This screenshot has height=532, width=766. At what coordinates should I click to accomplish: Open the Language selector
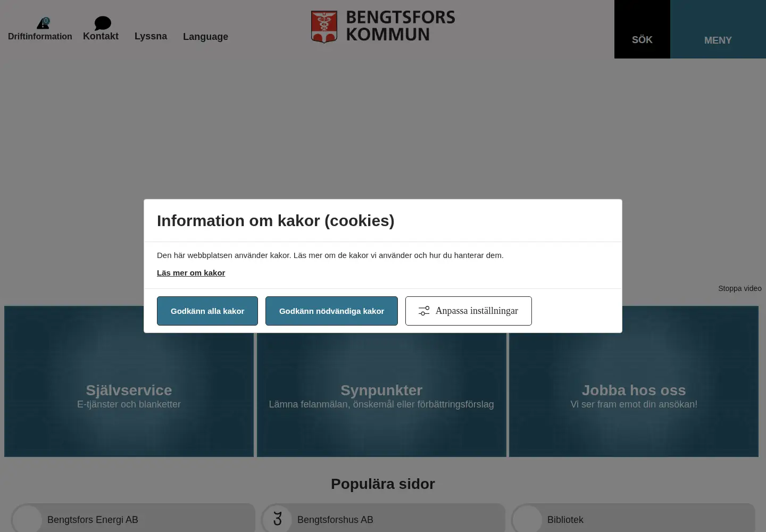[x=205, y=37]
